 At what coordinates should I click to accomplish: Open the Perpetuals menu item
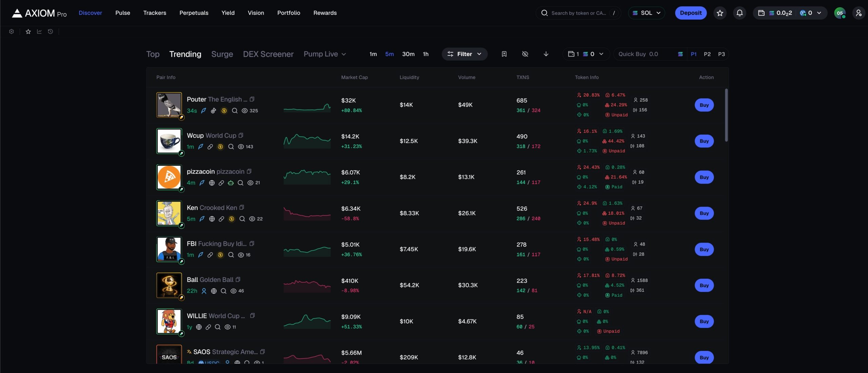click(x=194, y=13)
